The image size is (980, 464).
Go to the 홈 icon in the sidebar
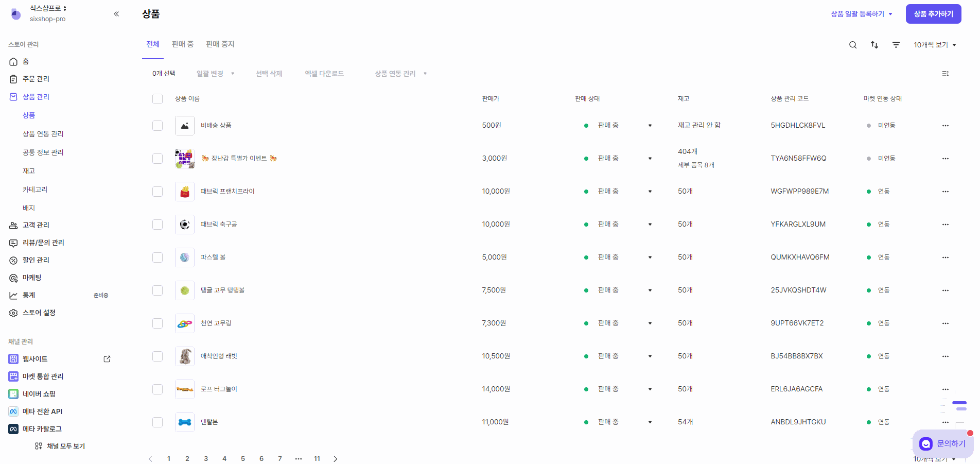coord(13,62)
